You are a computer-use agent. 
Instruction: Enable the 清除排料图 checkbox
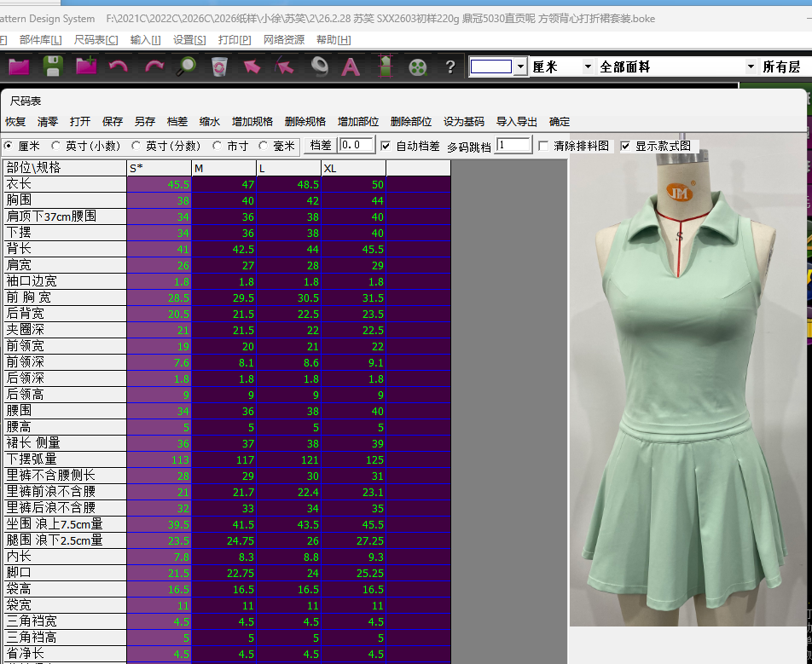pos(543,146)
